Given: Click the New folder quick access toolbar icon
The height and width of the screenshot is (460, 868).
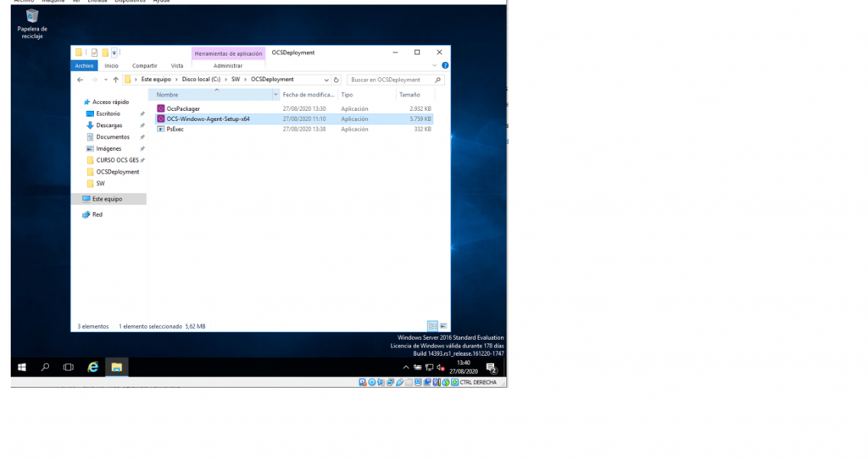Looking at the screenshot, I should click(x=104, y=53).
